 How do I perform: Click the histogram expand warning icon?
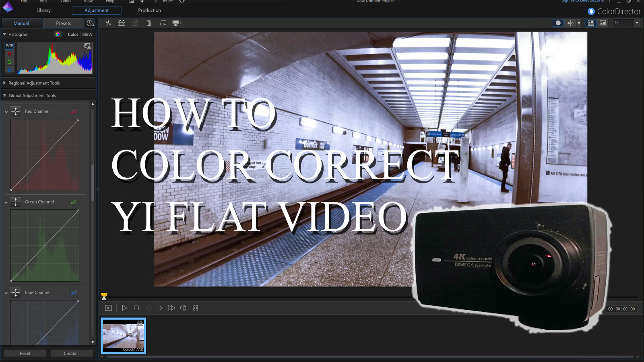click(x=88, y=46)
